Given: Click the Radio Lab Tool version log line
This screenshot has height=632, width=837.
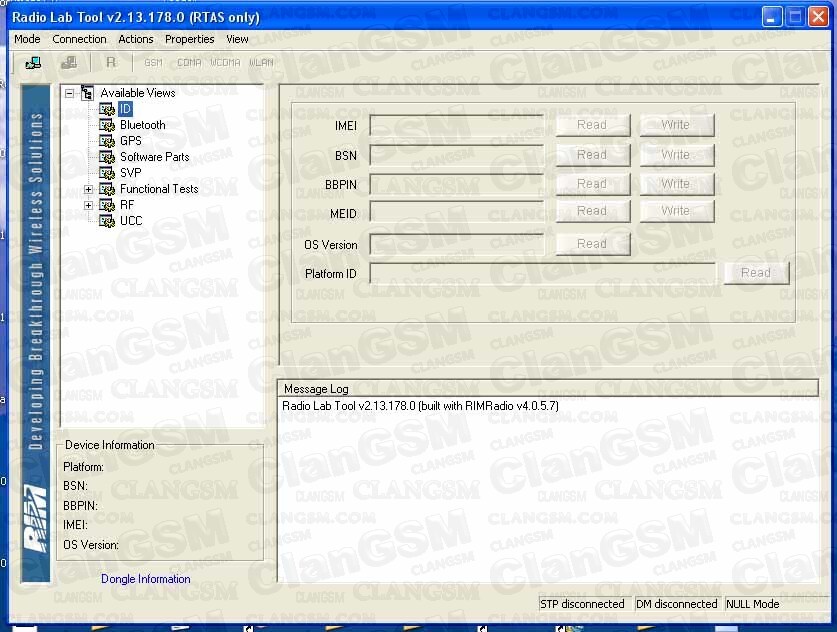Looking at the screenshot, I should click(x=420, y=406).
